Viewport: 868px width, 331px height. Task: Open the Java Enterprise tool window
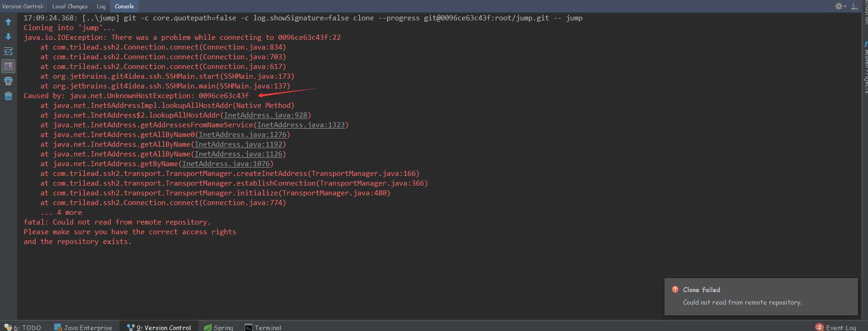[83, 327]
